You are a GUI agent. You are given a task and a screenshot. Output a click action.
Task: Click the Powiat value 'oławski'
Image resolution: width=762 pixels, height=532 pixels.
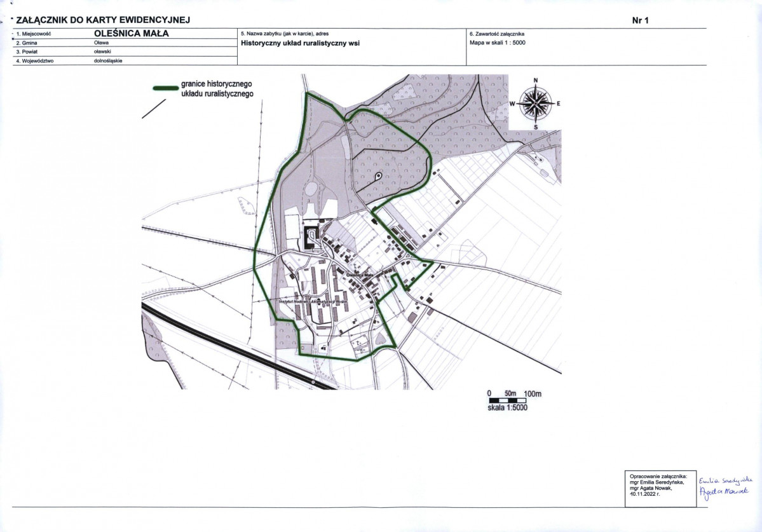click(102, 51)
